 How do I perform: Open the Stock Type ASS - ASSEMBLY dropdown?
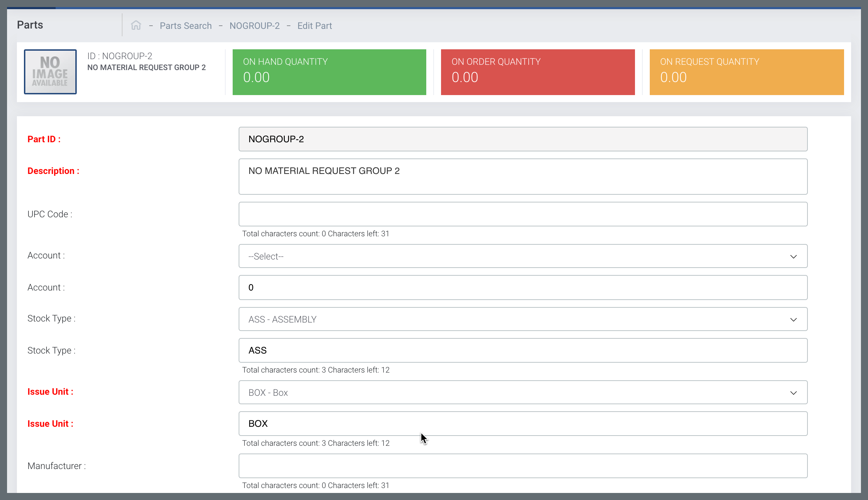tap(523, 319)
